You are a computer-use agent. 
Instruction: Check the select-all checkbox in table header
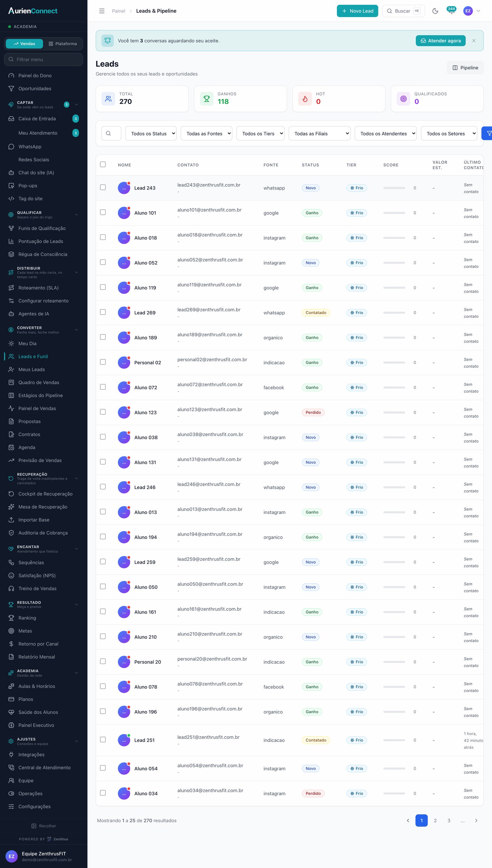(x=103, y=164)
